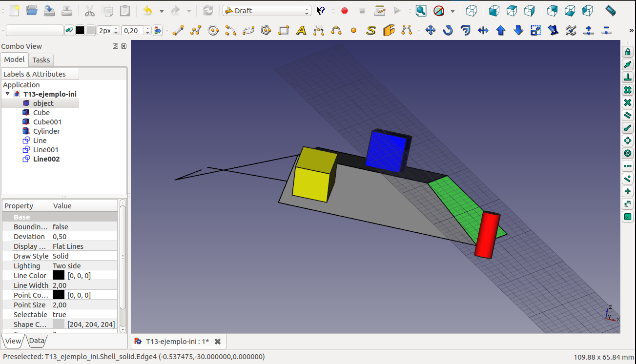Select the Draft Text tool
636x364 pixels.
tap(301, 30)
